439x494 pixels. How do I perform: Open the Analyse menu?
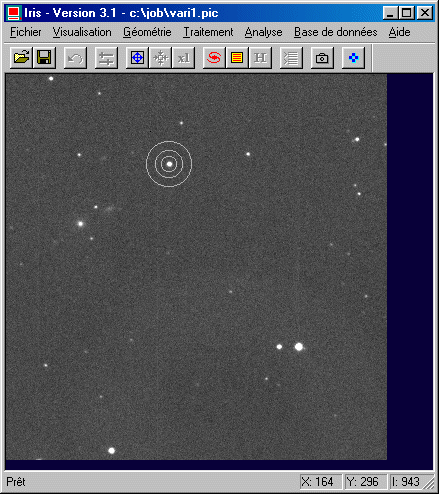coord(263,32)
